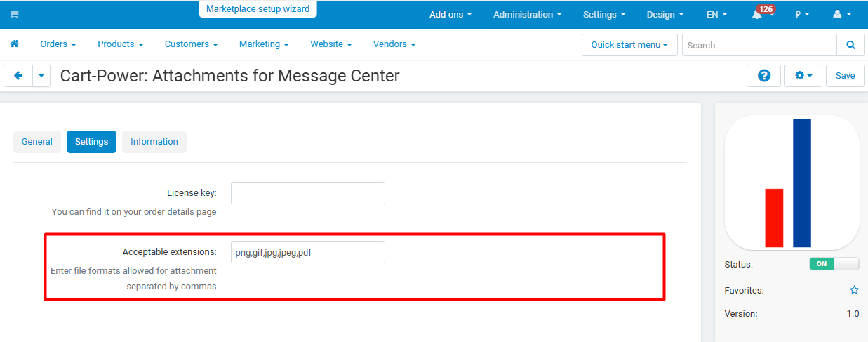This screenshot has width=868, height=342.
Task: Click the License key label
Action: (x=192, y=192)
